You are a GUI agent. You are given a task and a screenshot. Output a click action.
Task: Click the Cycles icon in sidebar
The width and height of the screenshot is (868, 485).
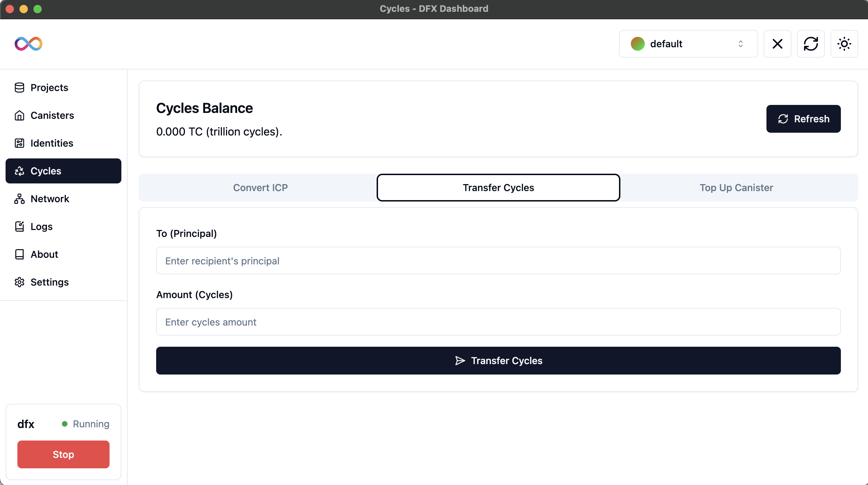tap(20, 171)
